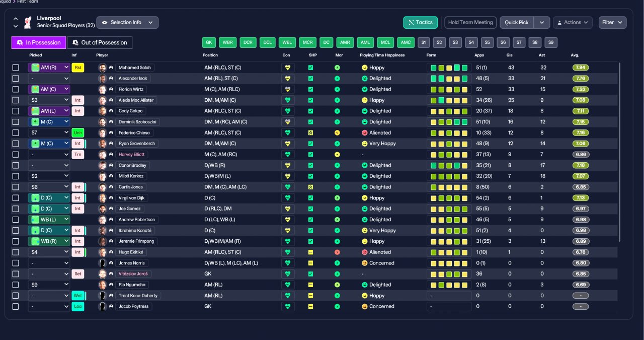Click Salah's form colour squares
This screenshot has width=644, height=340.
click(x=449, y=67)
